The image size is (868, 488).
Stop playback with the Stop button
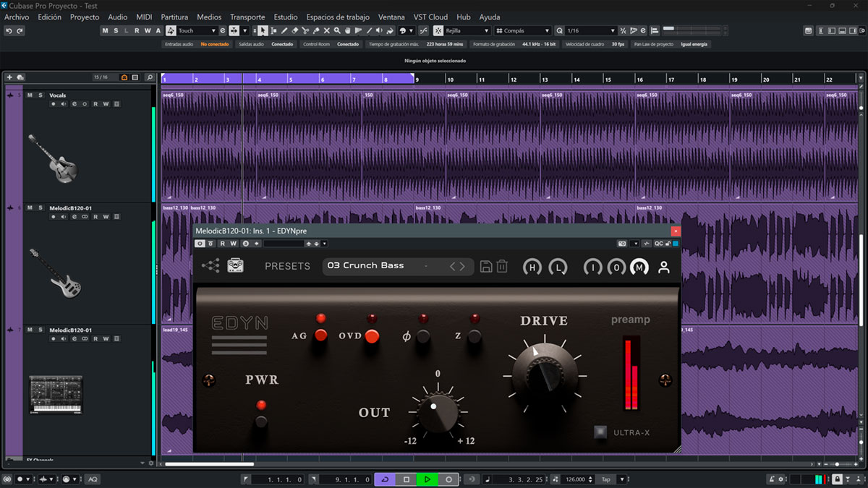pos(407,479)
